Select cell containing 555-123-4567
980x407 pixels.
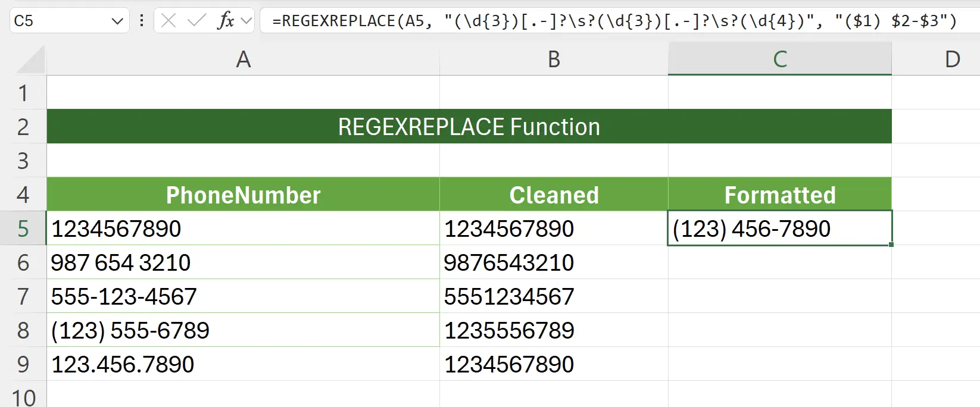pyautogui.click(x=243, y=296)
